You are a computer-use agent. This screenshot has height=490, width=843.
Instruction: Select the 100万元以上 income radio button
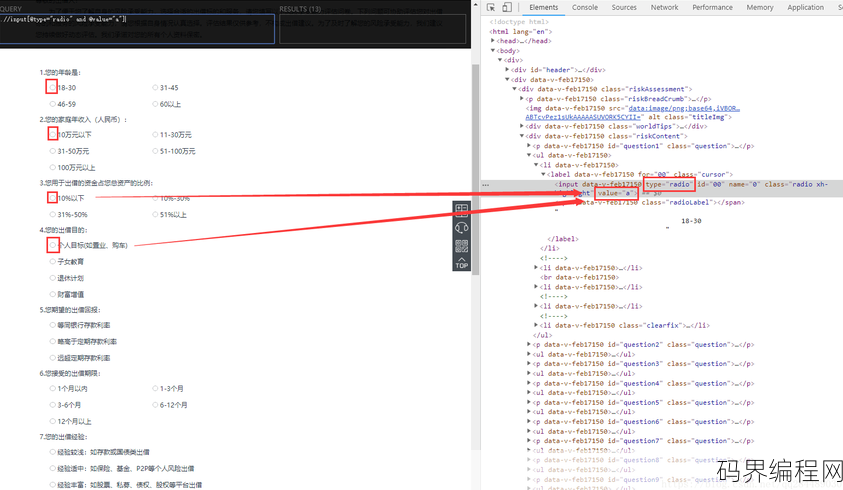tap(53, 167)
